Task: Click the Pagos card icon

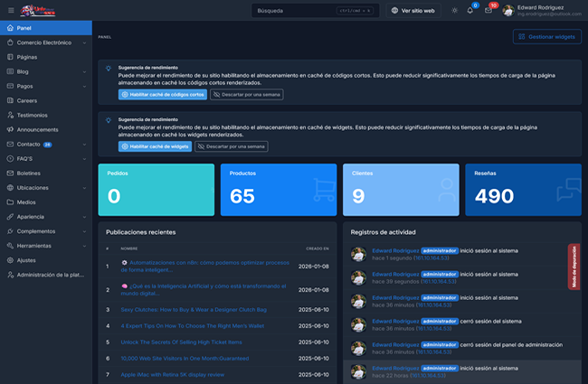Action: coord(10,86)
